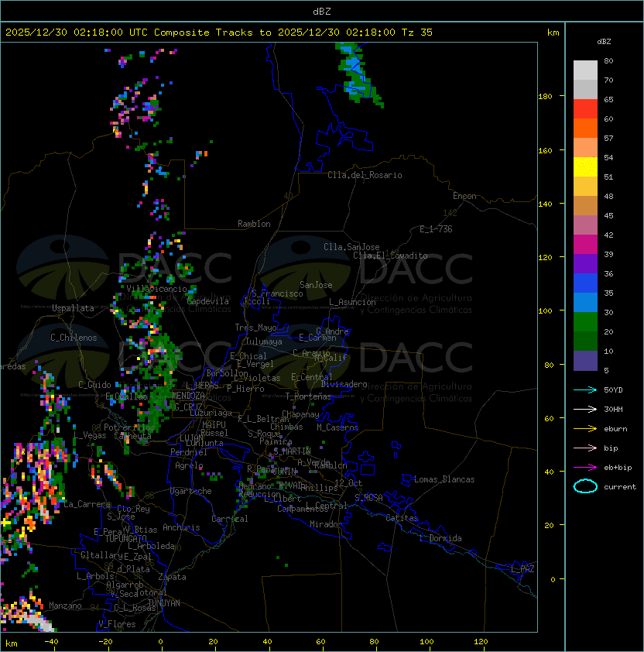644x652 pixels.
Task: Choose the tan swatch between 48 and 45 dBZ
Action: (x=585, y=205)
